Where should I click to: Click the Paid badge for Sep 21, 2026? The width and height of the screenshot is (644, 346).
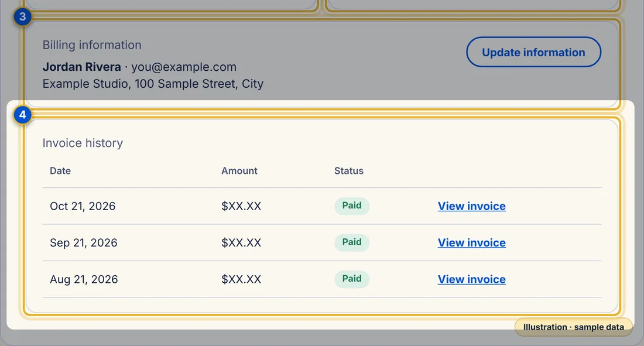[x=352, y=242]
